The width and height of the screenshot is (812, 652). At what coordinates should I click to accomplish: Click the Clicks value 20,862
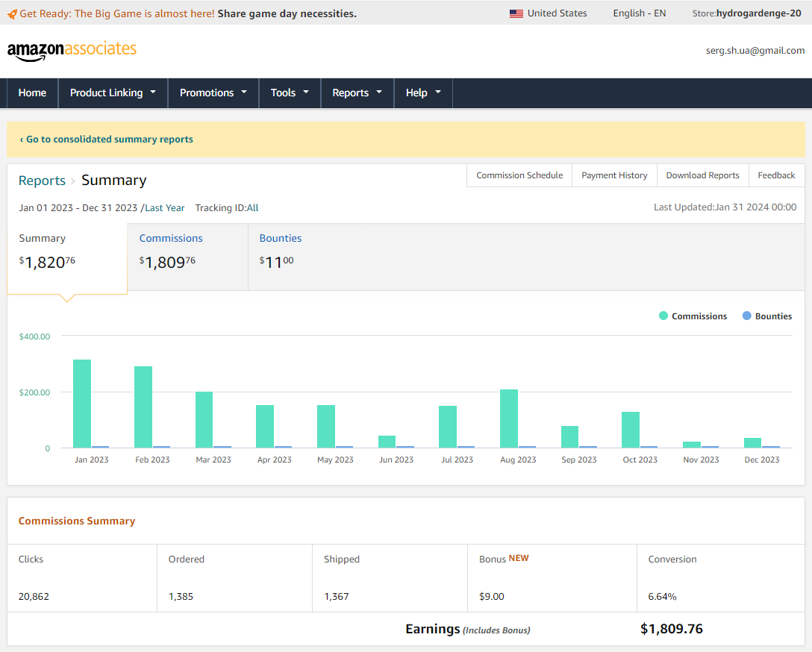point(34,597)
